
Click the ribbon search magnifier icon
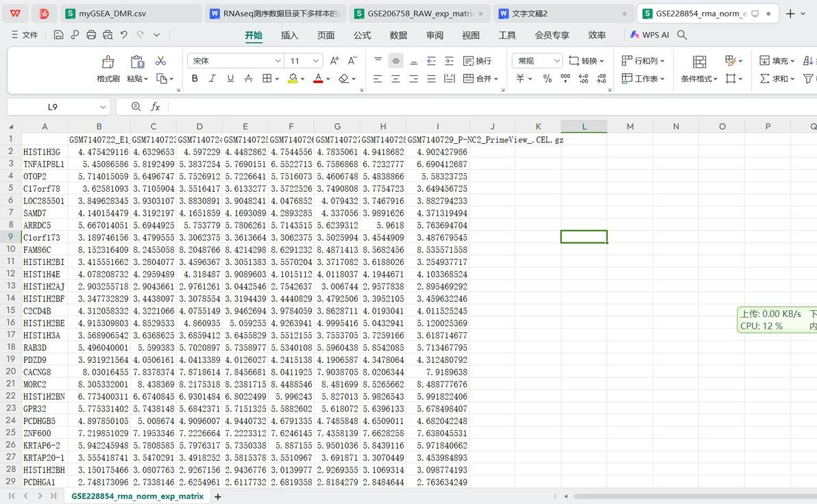point(681,35)
